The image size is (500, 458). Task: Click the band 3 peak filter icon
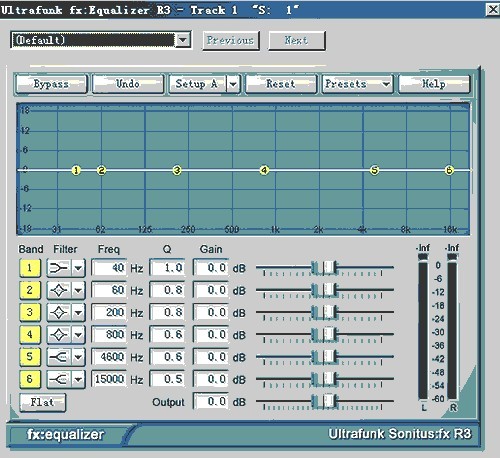59,313
